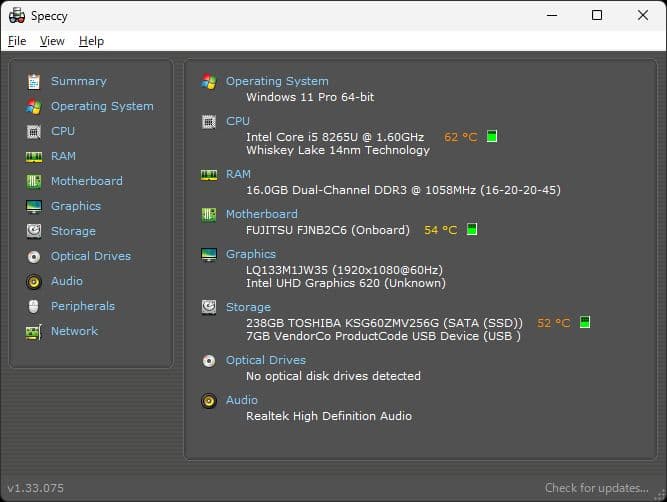Click Check for updates link

596,488
